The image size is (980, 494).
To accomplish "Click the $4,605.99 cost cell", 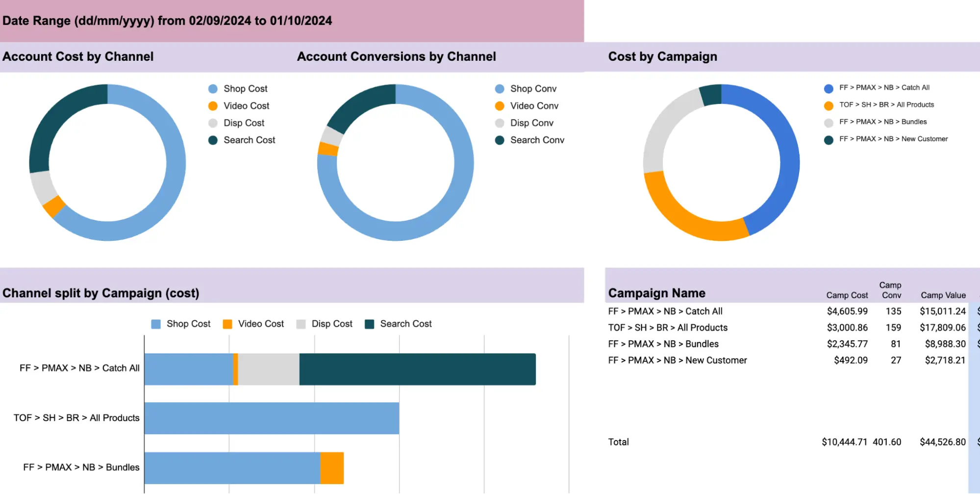I will (847, 312).
